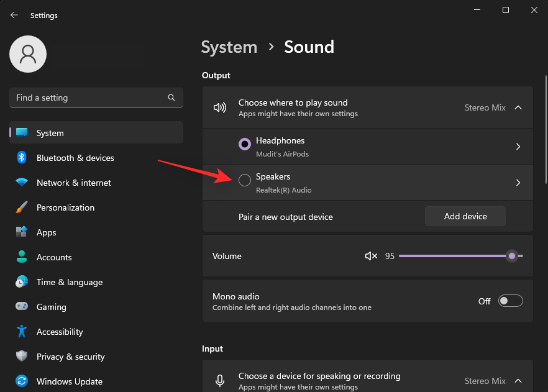The image size is (548, 392).
Task: Open the Gaming settings page
Action: pyautogui.click(x=51, y=307)
